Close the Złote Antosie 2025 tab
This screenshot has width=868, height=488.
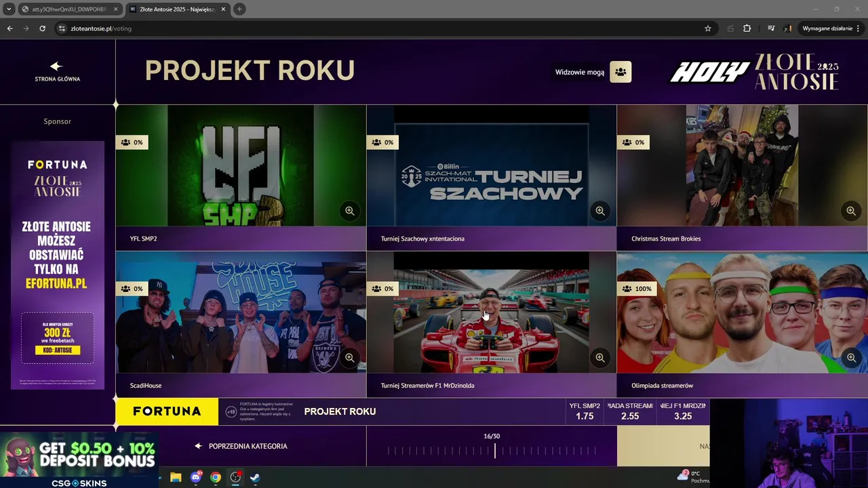point(224,9)
